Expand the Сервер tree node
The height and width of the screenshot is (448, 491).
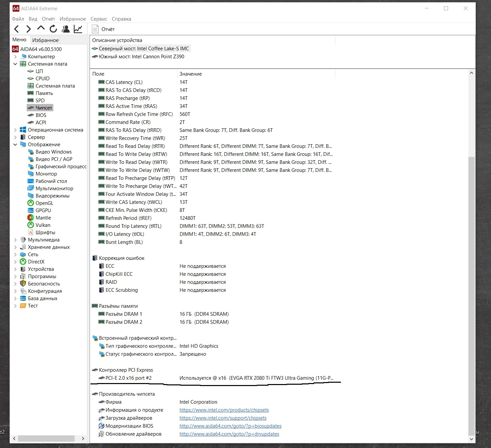[15, 137]
